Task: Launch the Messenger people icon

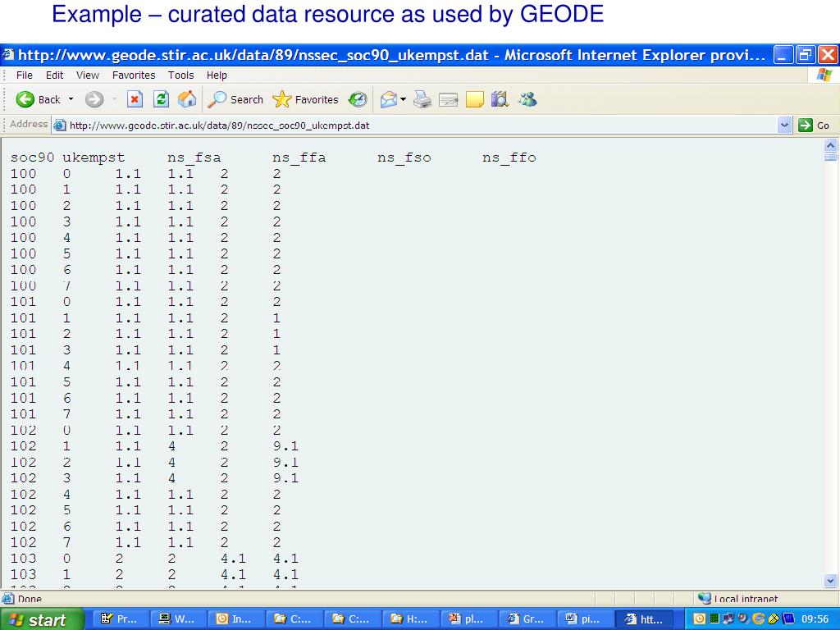Action: click(527, 99)
